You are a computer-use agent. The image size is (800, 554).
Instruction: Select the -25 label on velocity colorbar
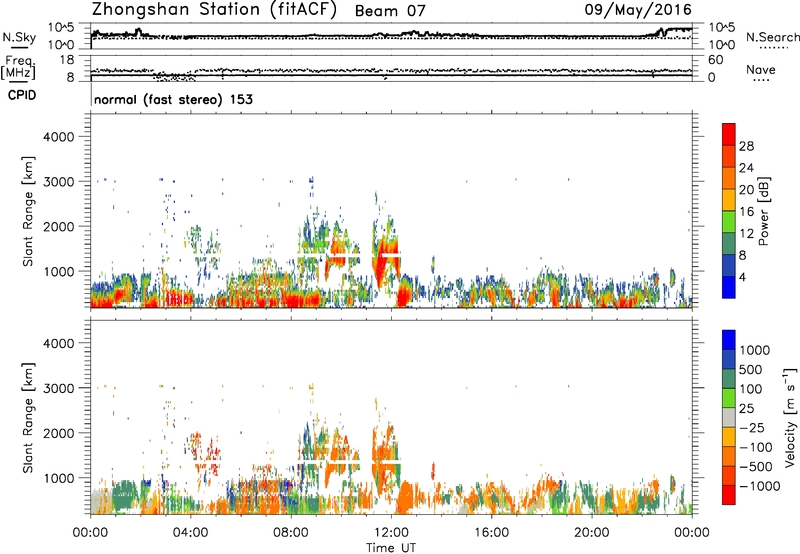click(x=752, y=428)
